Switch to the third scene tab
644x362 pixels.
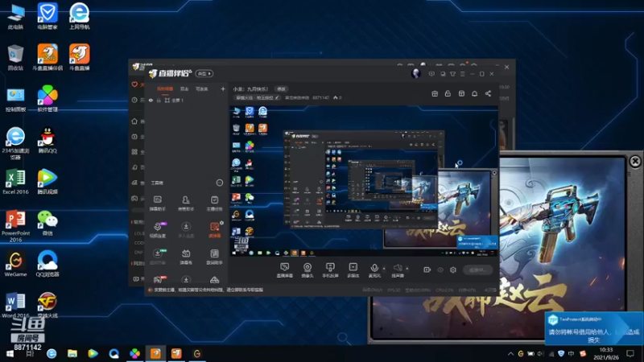(202, 88)
